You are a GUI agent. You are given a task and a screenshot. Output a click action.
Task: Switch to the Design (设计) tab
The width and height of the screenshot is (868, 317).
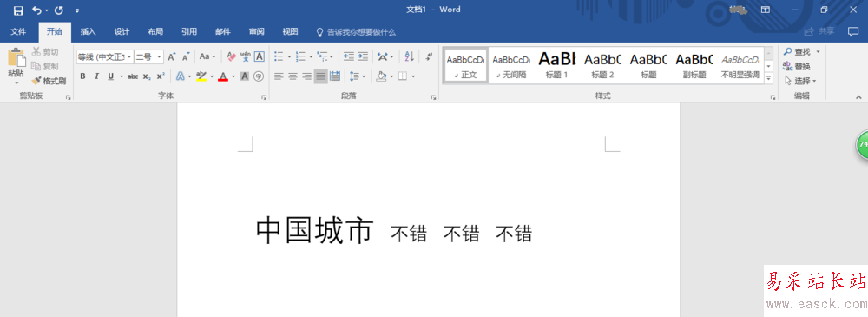pos(122,31)
